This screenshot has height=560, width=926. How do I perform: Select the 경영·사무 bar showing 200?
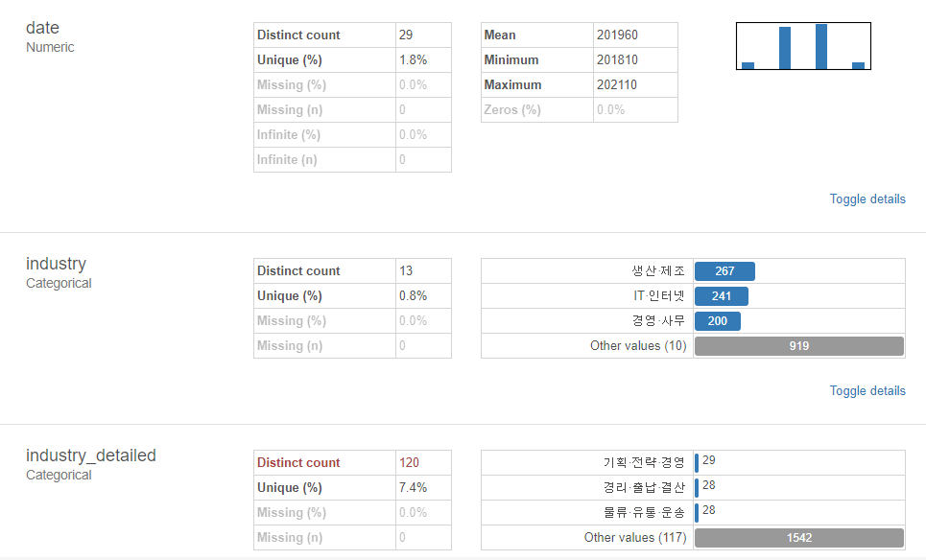[x=718, y=321]
